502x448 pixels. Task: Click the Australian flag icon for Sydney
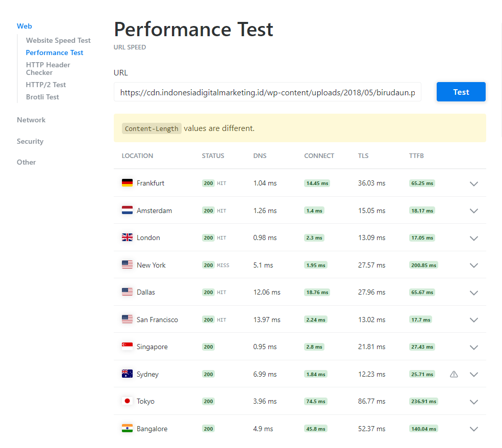[127, 374]
